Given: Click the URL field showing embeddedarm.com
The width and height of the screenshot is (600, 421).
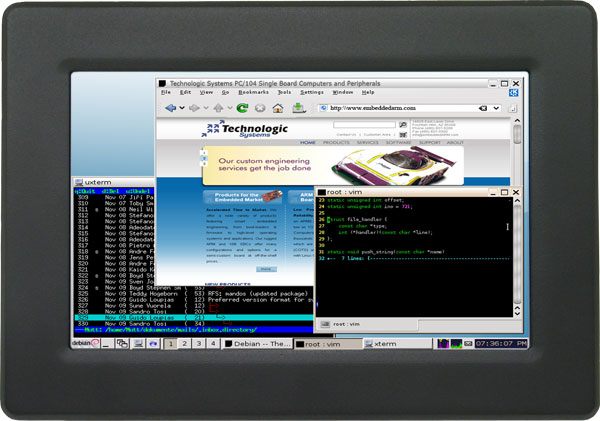Looking at the screenshot, I should coord(403,108).
